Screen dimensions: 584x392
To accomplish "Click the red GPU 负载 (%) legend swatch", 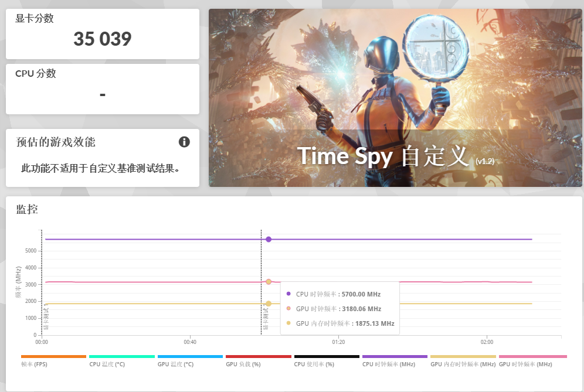I will coord(258,356).
